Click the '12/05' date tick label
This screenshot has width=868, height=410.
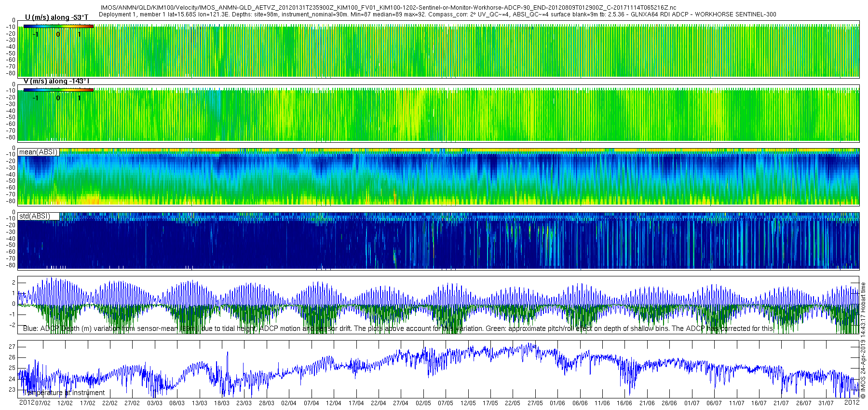point(468,403)
